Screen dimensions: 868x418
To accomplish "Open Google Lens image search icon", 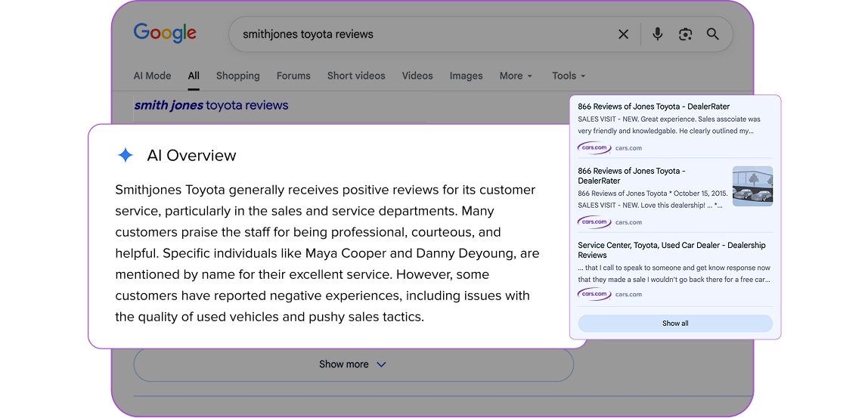I will [x=685, y=34].
